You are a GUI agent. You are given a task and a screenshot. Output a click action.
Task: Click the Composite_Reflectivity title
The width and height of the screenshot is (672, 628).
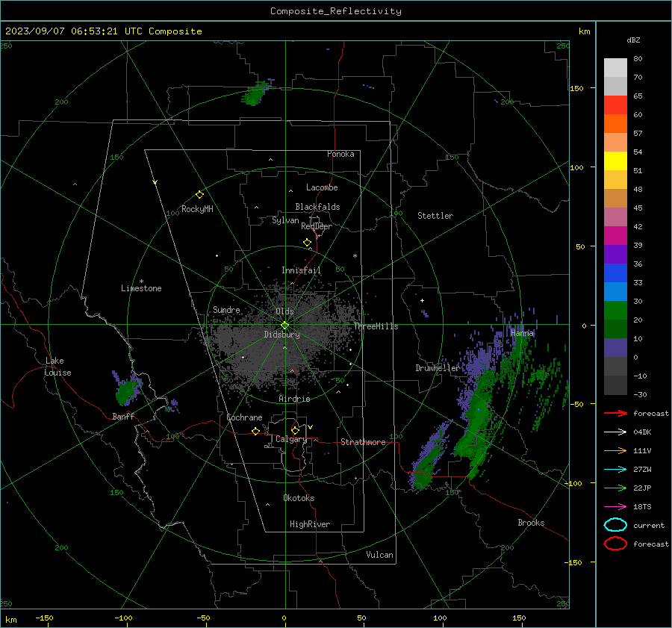[x=336, y=11]
